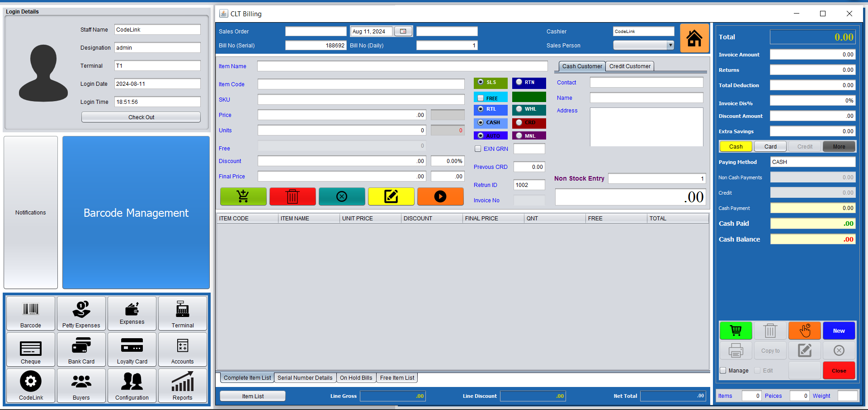
Task: Open the On Hold Bills tab
Action: [x=356, y=378]
